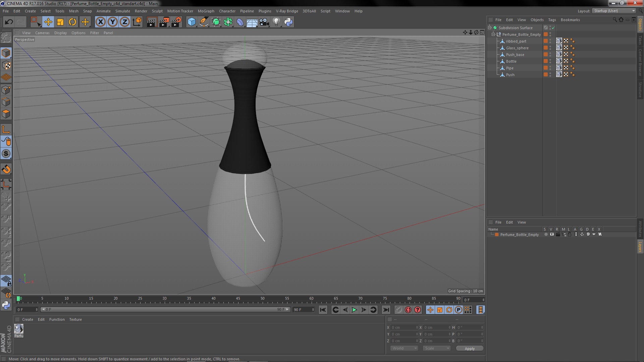
Task: Open V-Ray Bridge menu
Action: pos(287,11)
